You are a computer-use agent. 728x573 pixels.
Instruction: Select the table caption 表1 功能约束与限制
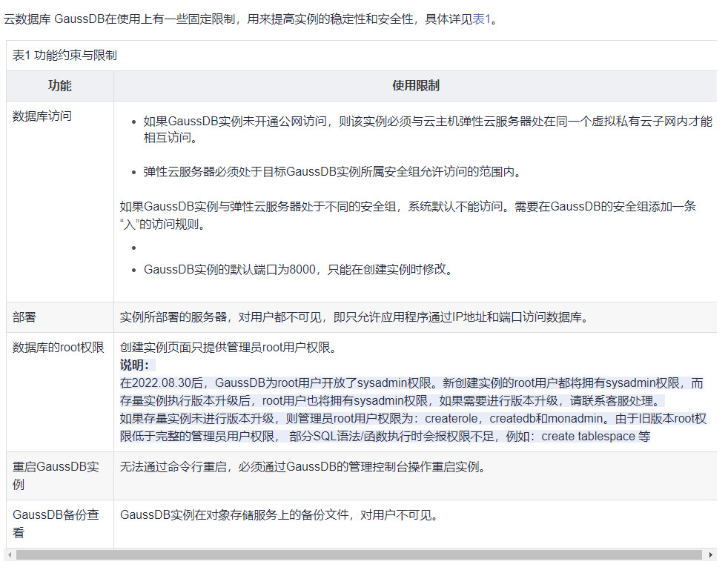point(64,56)
